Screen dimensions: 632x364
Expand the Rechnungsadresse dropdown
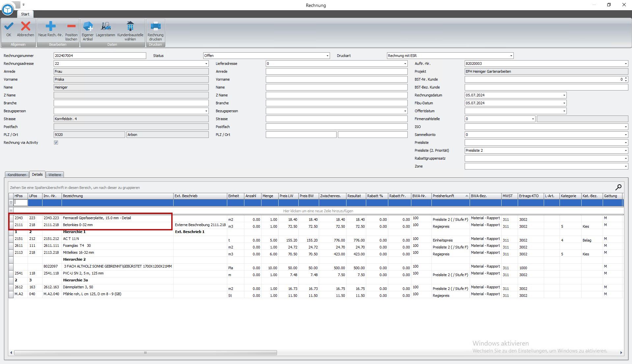click(206, 64)
